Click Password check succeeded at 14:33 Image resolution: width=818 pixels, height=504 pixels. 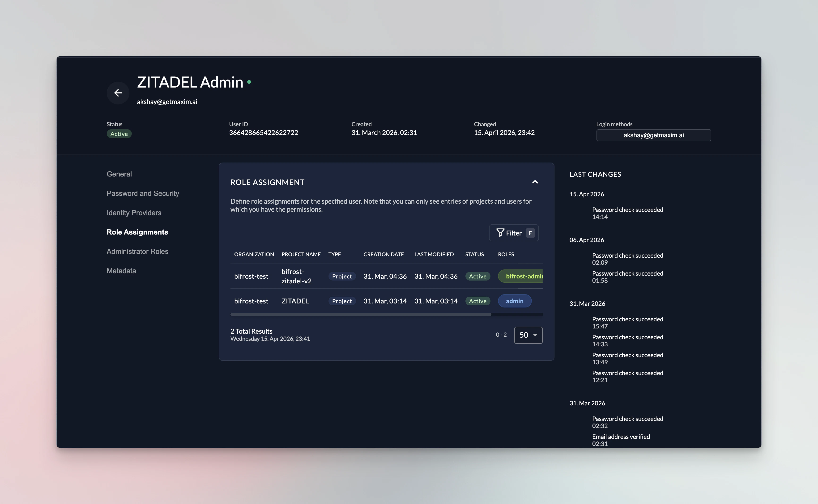click(627, 341)
